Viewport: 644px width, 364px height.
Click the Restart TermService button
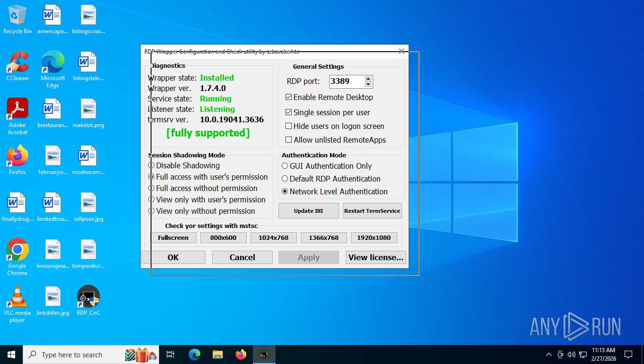tap(372, 211)
